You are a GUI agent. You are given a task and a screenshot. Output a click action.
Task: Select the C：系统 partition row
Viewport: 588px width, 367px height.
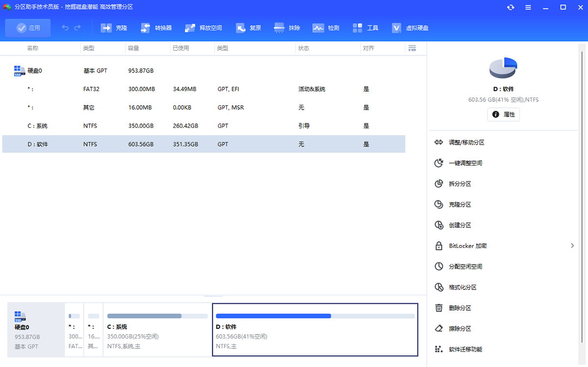pyautogui.click(x=204, y=126)
